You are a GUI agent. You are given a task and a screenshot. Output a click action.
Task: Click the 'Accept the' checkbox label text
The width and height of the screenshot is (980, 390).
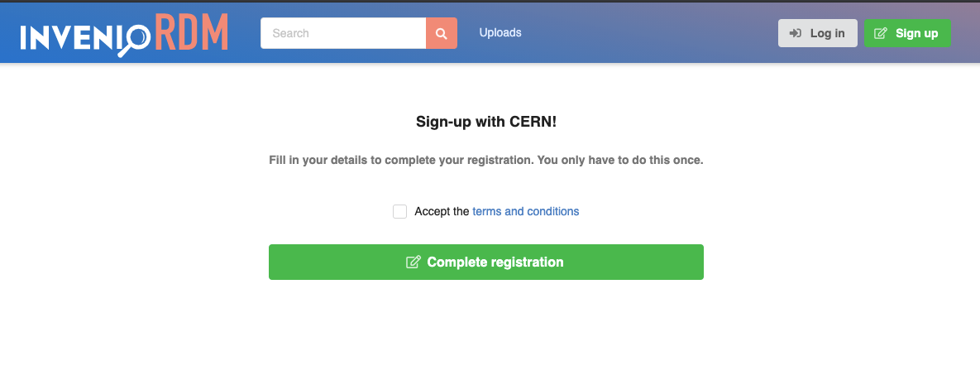pyautogui.click(x=442, y=212)
